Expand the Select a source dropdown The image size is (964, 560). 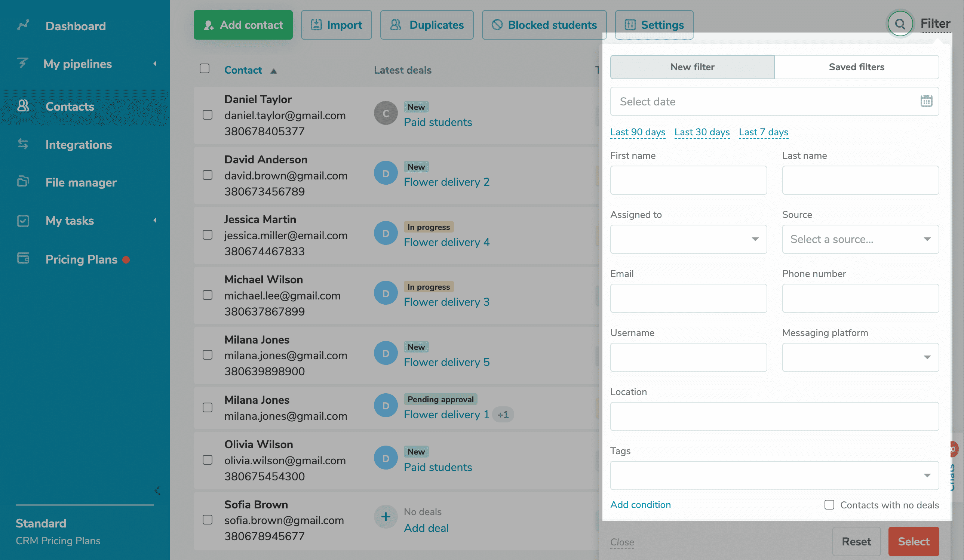[x=860, y=239]
